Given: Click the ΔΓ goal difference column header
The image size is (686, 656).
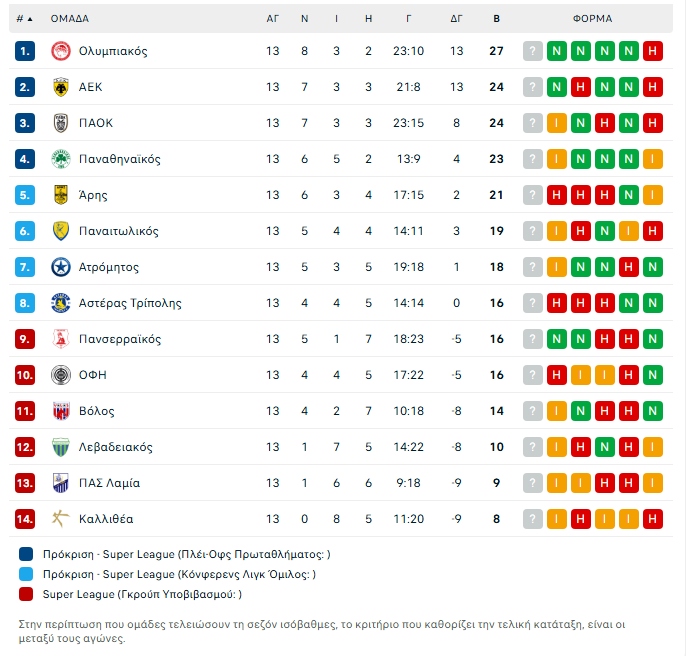Looking at the screenshot, I should tap(456, 18).
